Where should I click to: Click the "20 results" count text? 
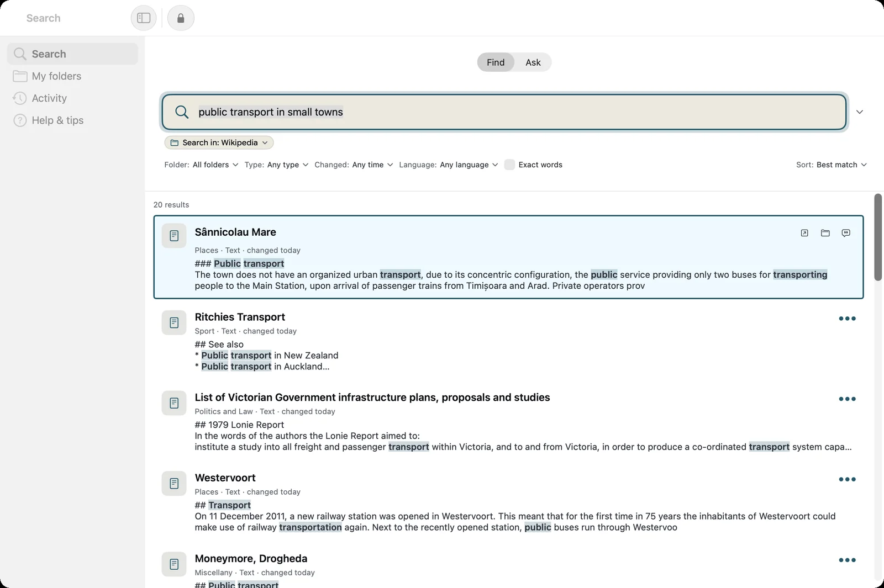click(x=171, y=205)
